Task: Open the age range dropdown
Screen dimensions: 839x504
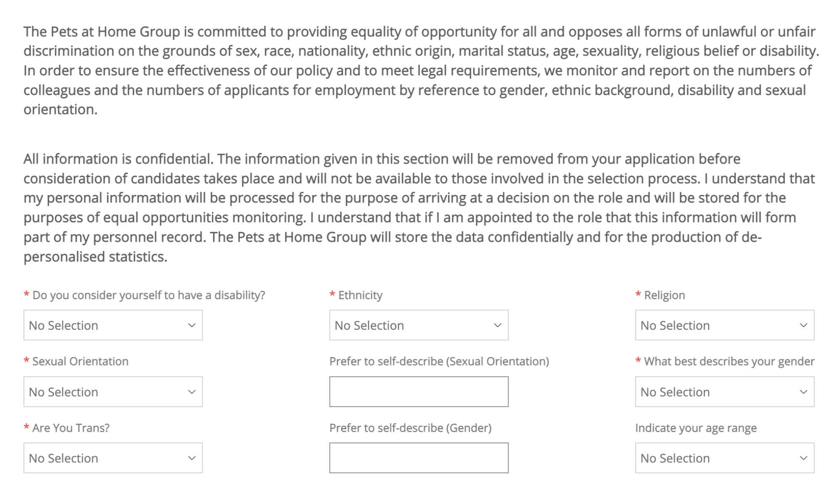Action: pos(724,458)
